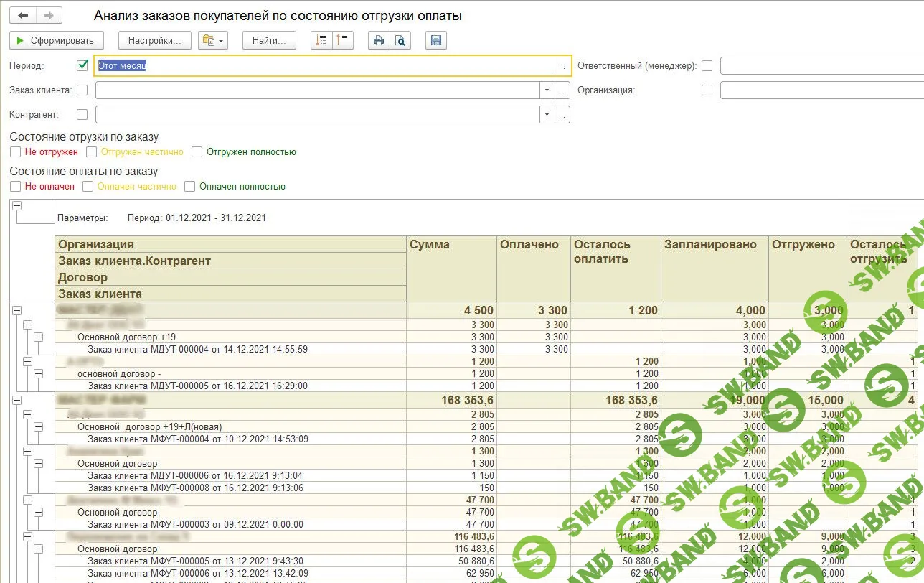The image size is (924, 583).
Task: Open order МДУТ-000004 от 14.12.2021 row
Action: 197,349
